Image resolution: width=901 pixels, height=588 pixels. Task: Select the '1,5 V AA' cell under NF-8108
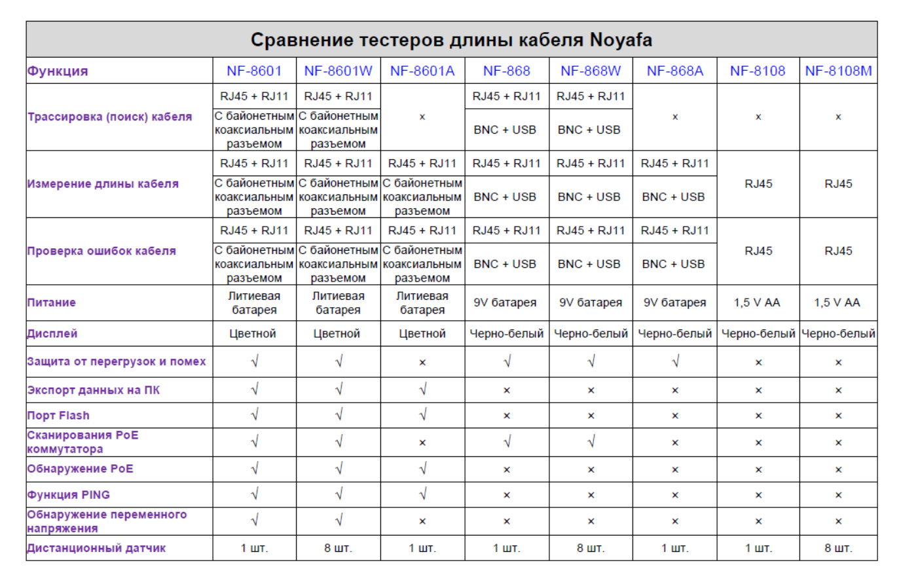(758, 303)
